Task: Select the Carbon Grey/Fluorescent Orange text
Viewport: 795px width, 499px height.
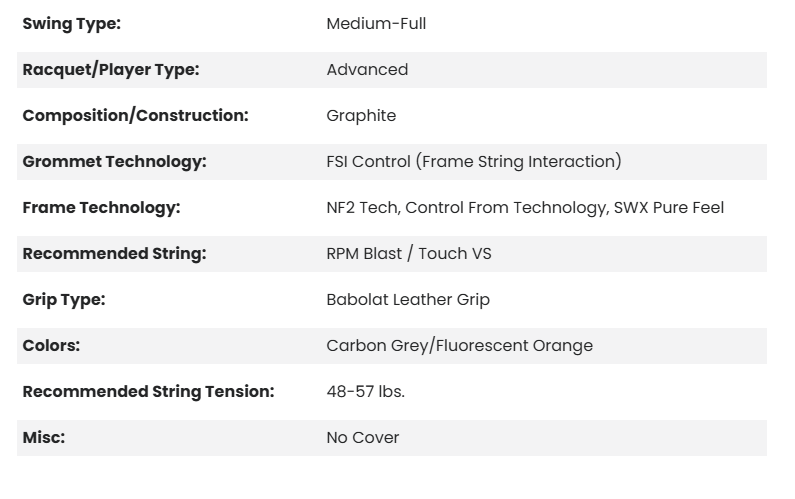Action: point(459,346)
